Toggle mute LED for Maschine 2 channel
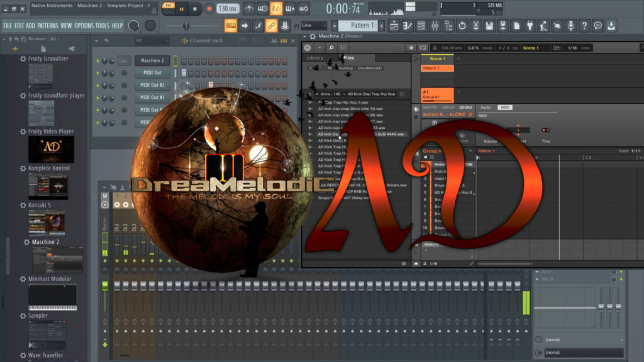Image resolution: width=644 pixels, height=362 pixels. [x=97, y=61]
